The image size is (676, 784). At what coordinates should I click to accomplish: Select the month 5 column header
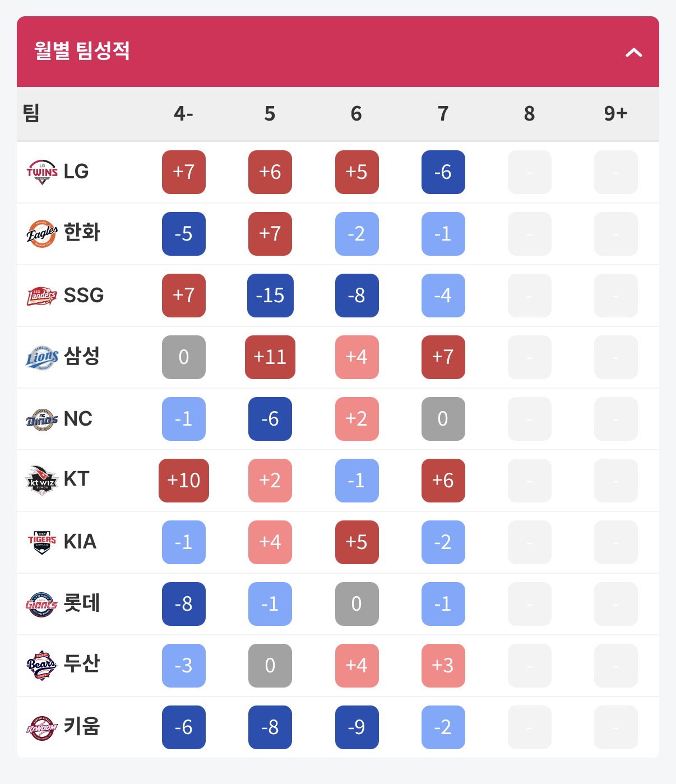click(x=270, y=114)
